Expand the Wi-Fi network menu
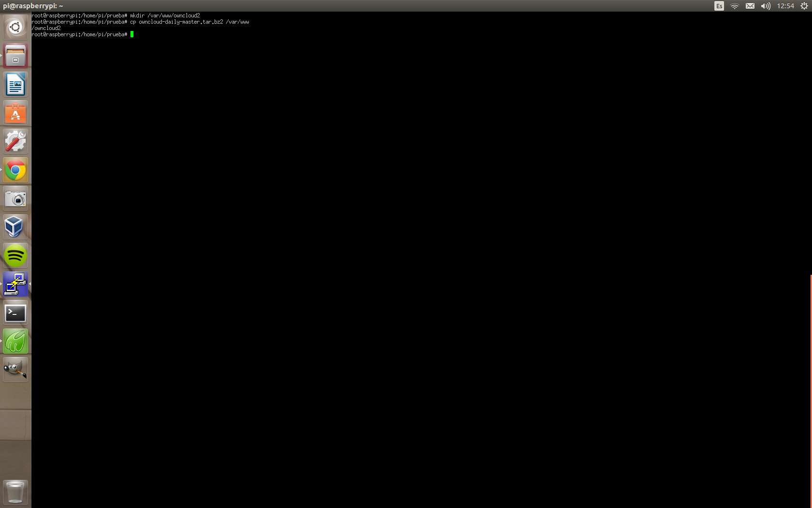Screen dimensions: 812x508 [735, 6]
